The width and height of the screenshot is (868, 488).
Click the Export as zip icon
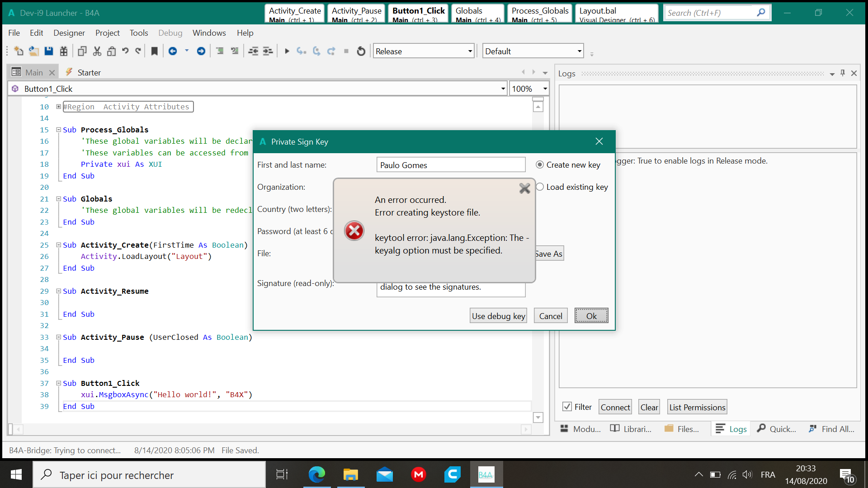tap(64, 51)
